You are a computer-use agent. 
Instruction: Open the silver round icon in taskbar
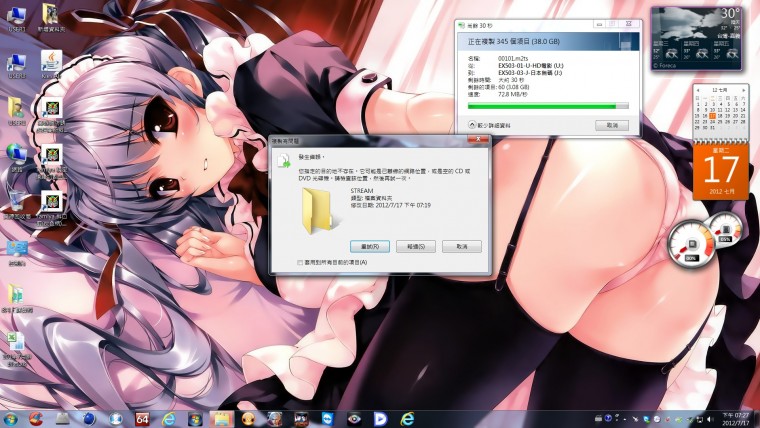pos(115,418)
